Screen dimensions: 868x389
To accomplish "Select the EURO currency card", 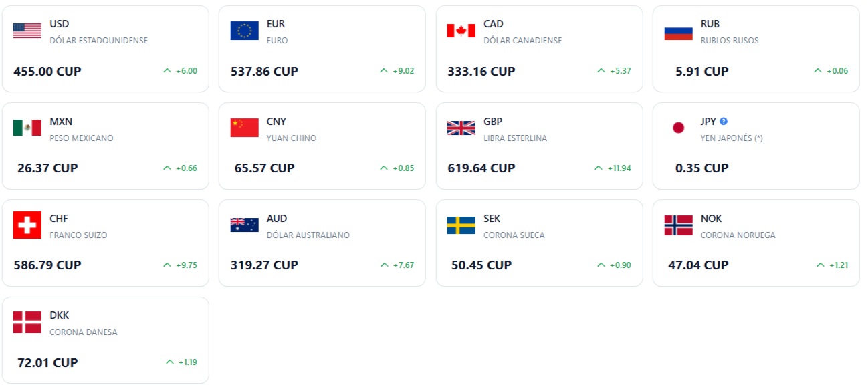I will (322, 48).
